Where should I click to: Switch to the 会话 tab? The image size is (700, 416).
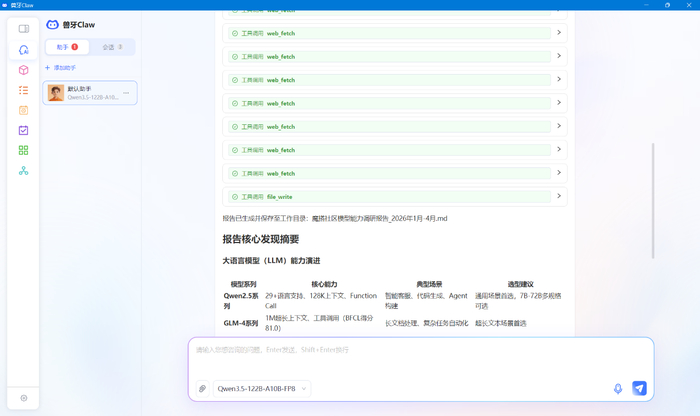[x=112, y=47]
